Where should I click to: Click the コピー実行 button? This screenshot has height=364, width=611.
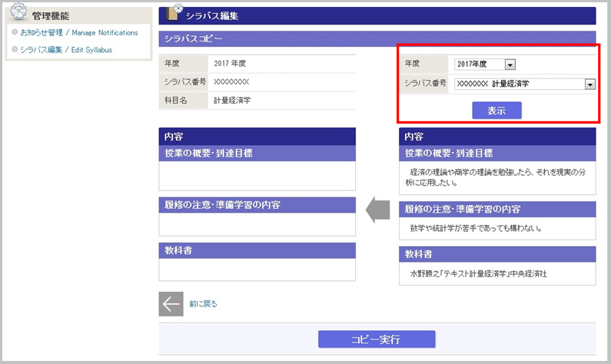tap(377, 339)
